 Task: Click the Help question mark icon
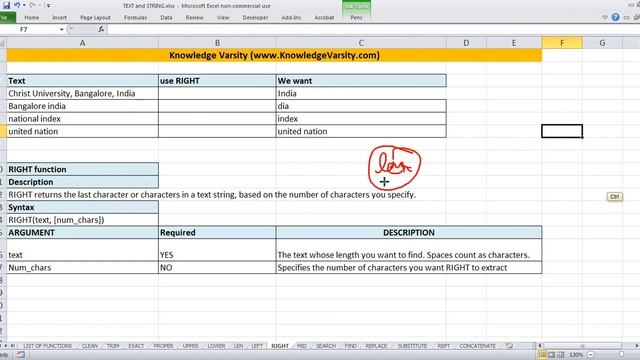(x=615, y=17)
